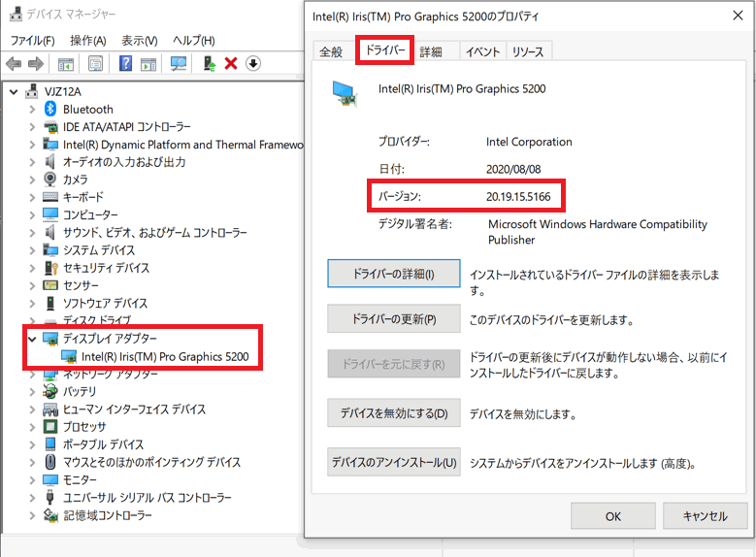The width and height of the screenshot is (756, 557).
Task: Click the action pane toolbar icon
Action: point(148,64)
